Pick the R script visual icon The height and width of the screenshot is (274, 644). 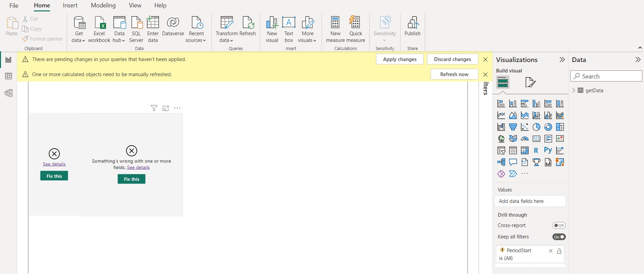536,151
